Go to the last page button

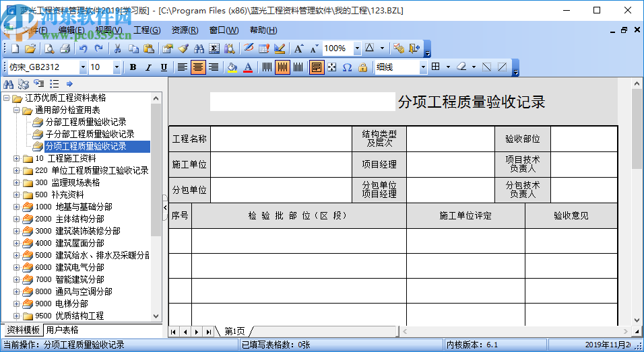[x=209, y=332]
